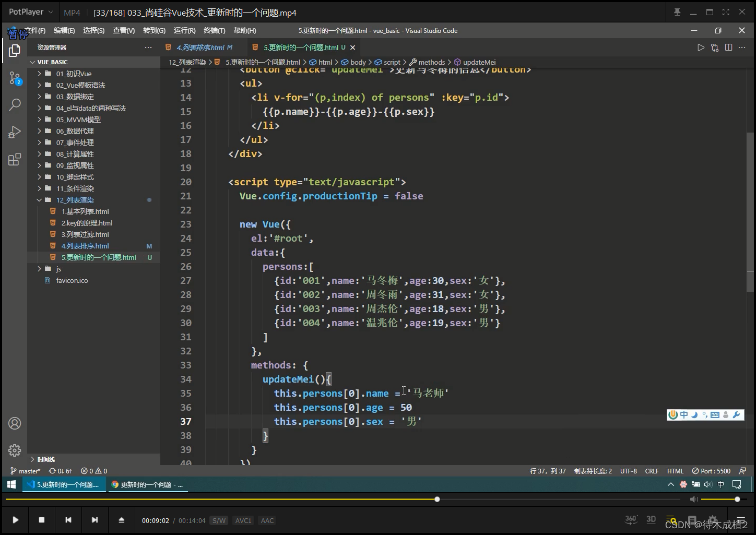This screenshot has width=756, height=535.
Task: Open the Search view icon
Action: (15, 104)
